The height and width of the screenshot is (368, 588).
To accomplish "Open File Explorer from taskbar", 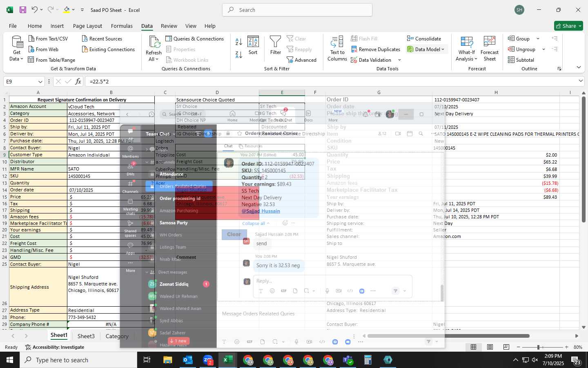I will click(167, 360).
